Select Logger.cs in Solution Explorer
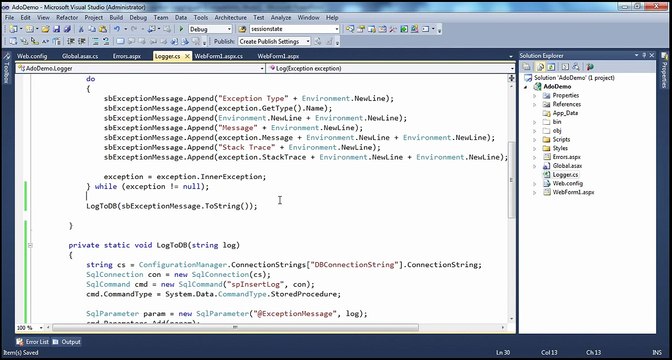 [x=565, y=175]
